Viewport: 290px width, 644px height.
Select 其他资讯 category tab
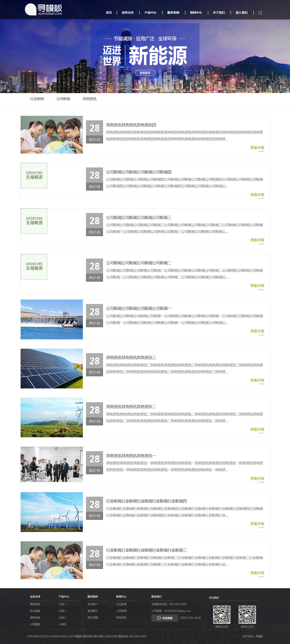point(90,99)
